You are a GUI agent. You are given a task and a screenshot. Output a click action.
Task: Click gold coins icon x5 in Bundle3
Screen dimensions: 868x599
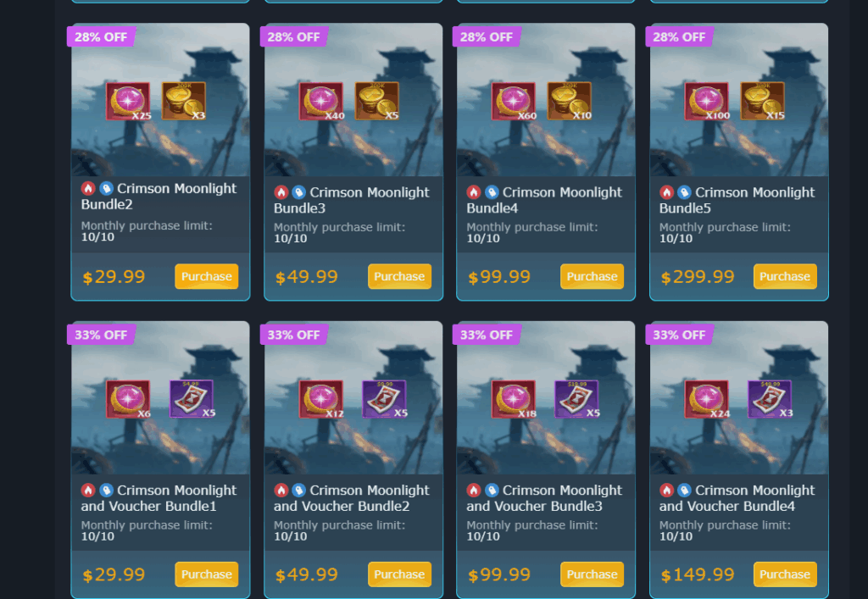click(376, 101)
